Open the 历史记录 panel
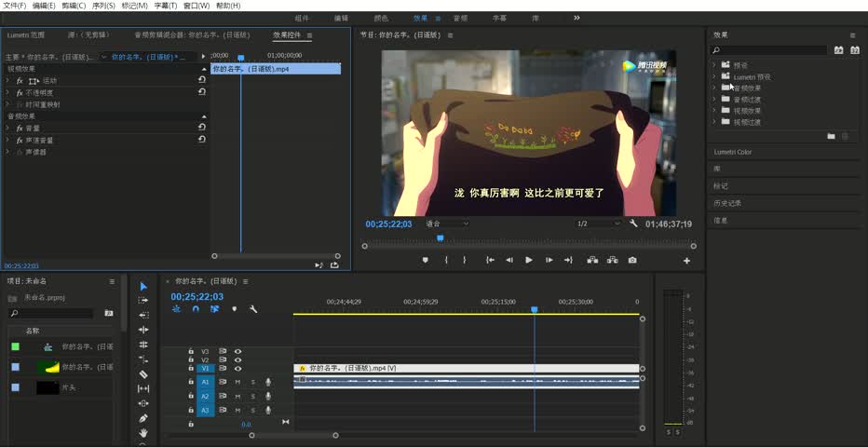 click(x=727, y=203)
